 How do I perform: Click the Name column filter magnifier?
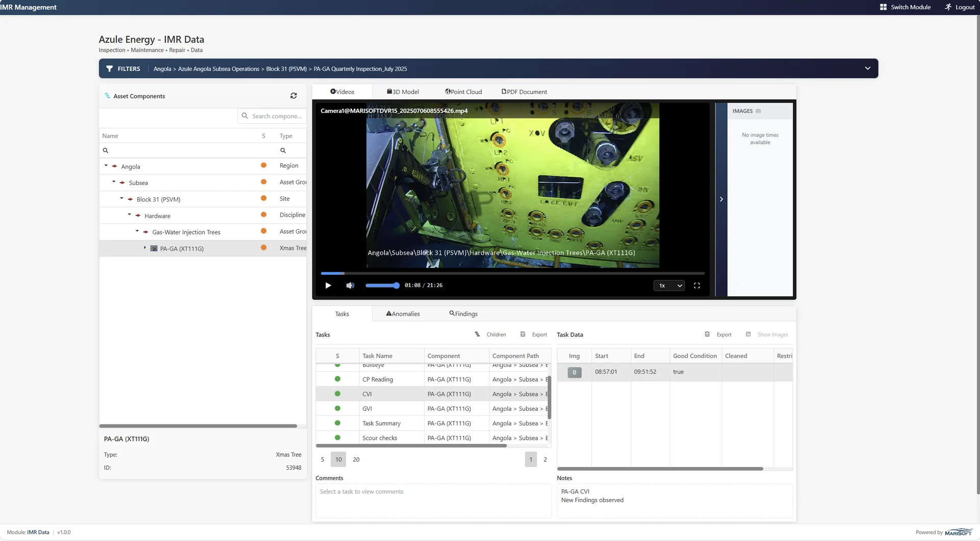pos(106,151)
